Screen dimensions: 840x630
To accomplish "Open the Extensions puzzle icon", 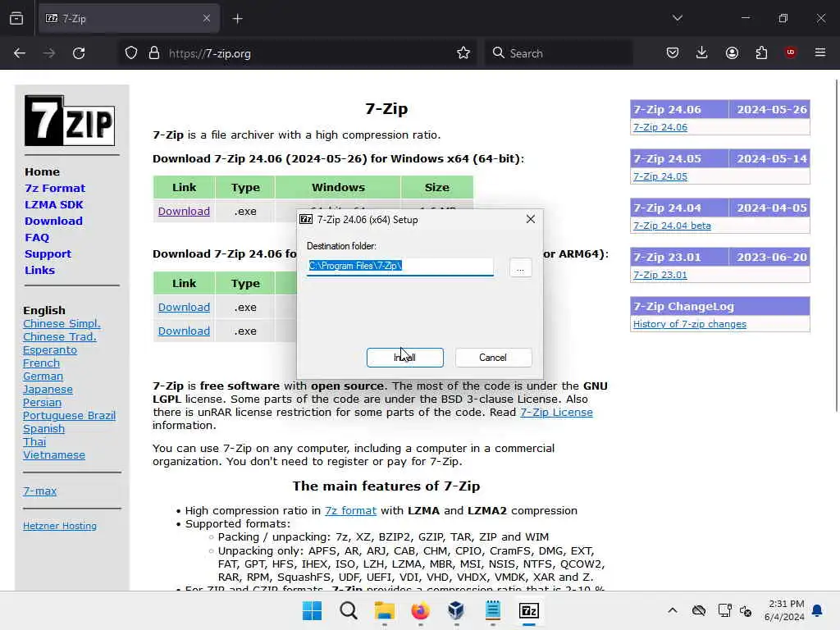I will tap(761, 53).
